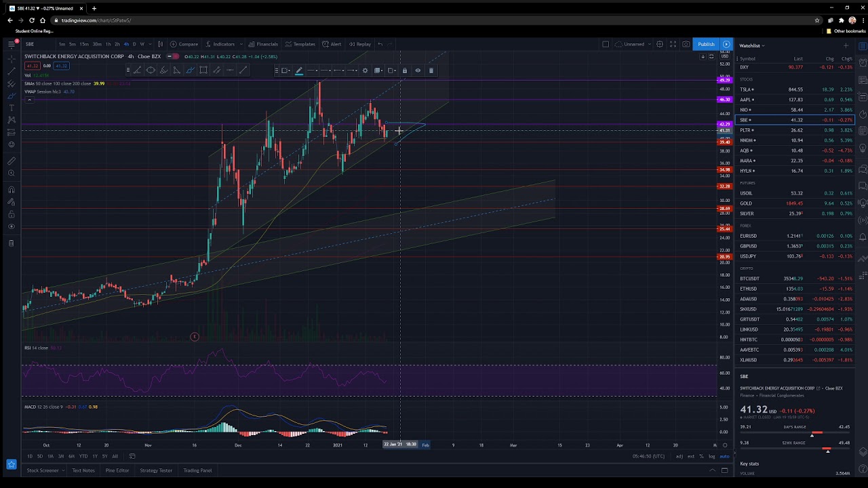The image size is (868, 488).
Task: Open chart settings gear in top bar
Action: tap(659, 44)
